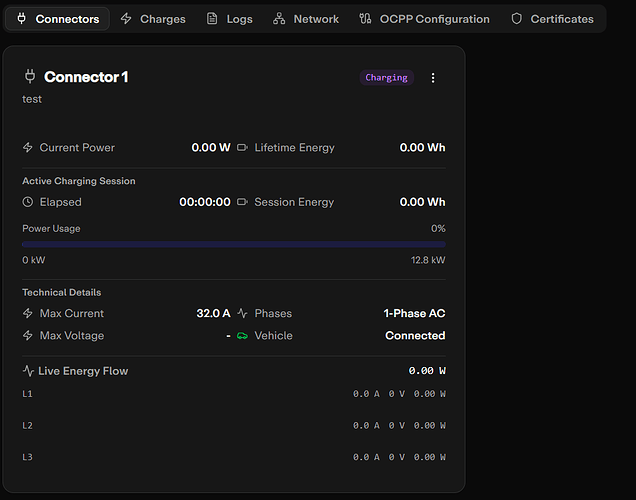Click the L1 phase row
Image resolution: width=636 pixels, height=500 pixels.
point(234,394)
